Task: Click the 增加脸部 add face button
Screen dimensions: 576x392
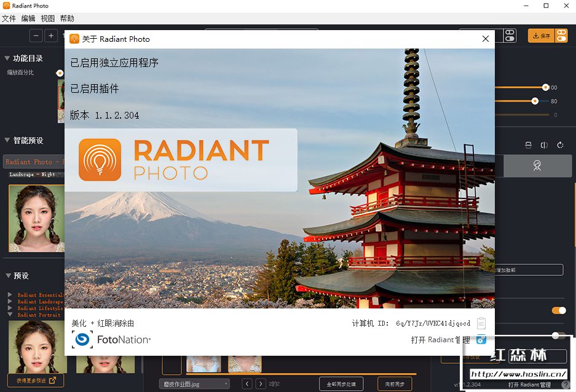Action: (x=529, y=270)
